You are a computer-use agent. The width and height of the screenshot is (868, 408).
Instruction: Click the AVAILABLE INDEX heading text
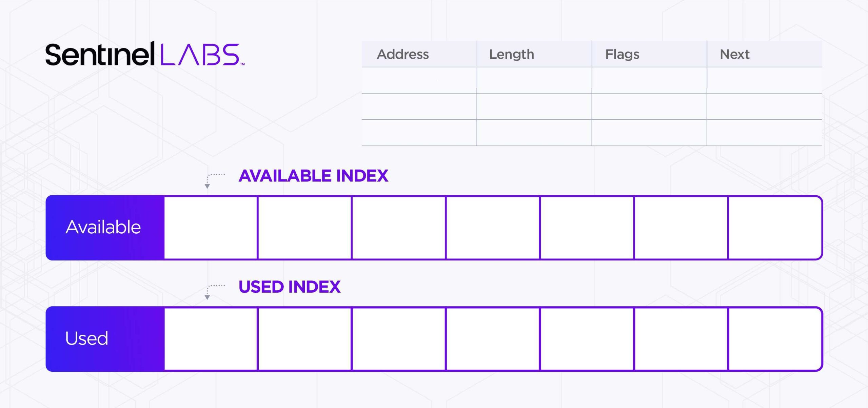[x=313, y=176]
